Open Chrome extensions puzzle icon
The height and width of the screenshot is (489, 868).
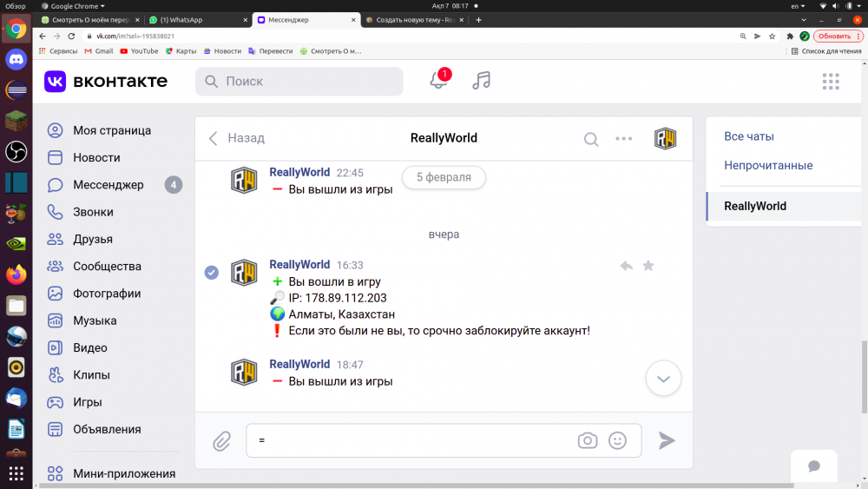coord(790,36)
